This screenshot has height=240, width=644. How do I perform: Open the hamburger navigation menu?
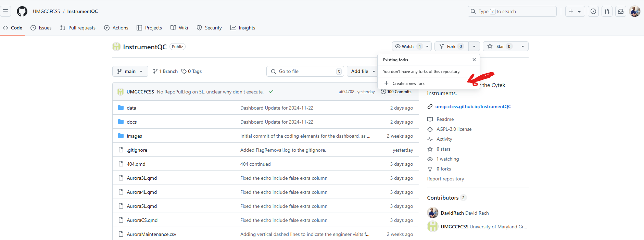coord(5,11)
